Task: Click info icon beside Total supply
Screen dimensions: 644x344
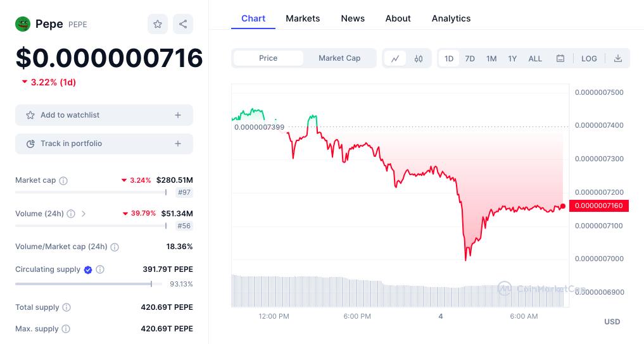Action: 66,307
